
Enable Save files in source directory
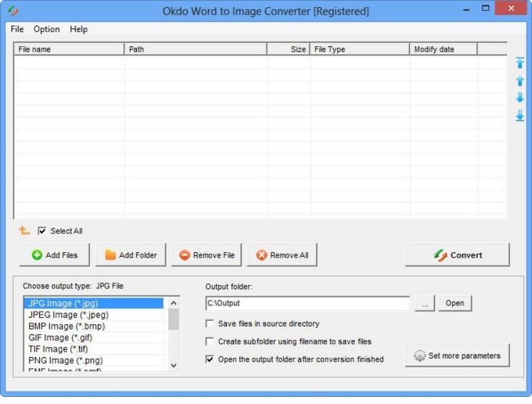(x=210, y=323)
